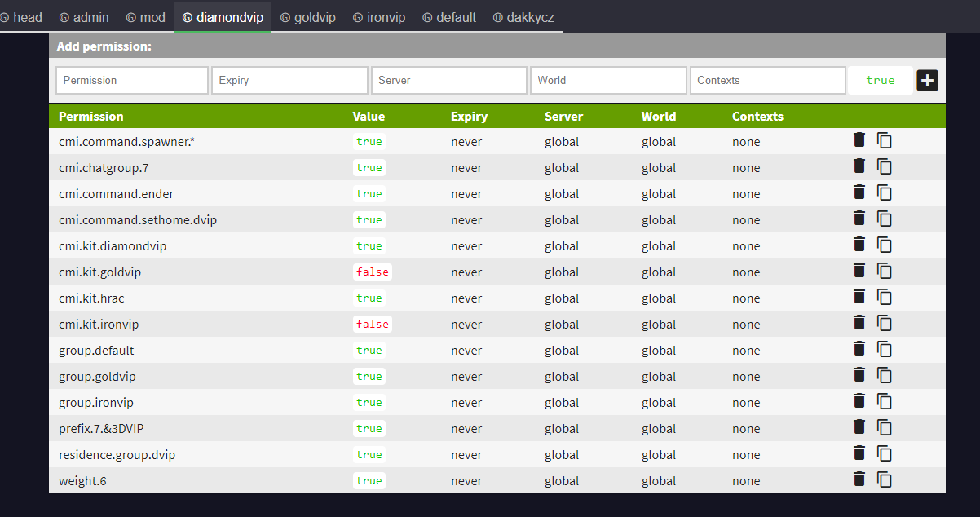Delete the prefix.7.&3DVIP permission

859,427
